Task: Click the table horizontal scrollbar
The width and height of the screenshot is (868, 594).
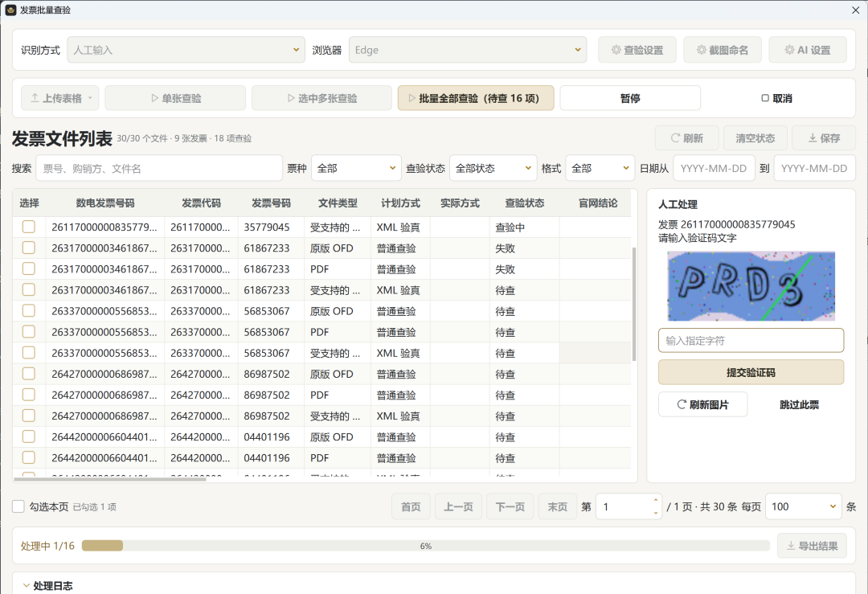Action: click(x=109, y=479)
